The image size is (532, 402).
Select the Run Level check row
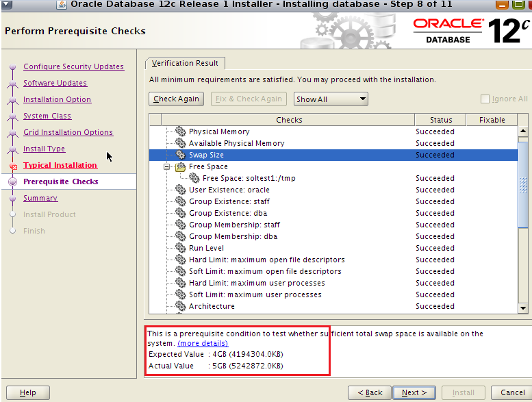[333, 248]
